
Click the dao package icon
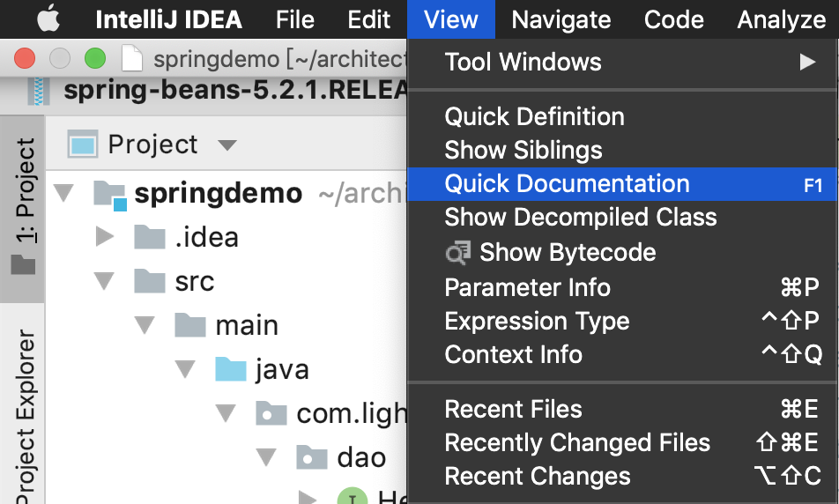[312, 457]
